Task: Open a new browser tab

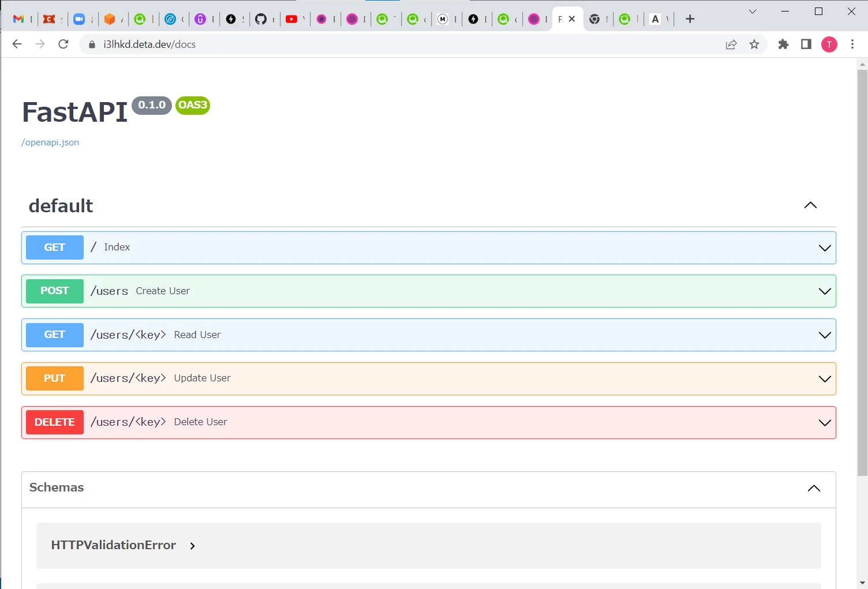Action: 690,19
